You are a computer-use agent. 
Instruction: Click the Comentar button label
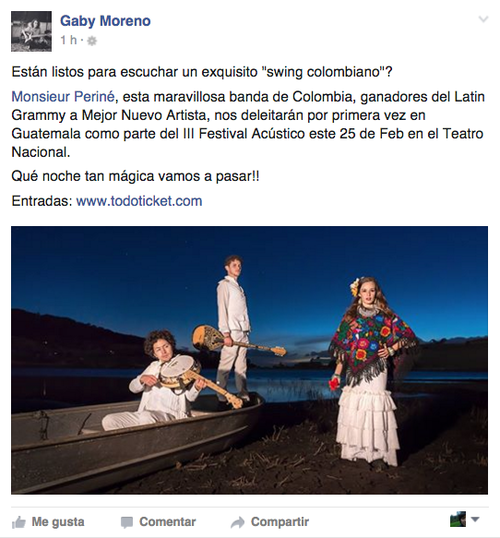tap(167, 522)
